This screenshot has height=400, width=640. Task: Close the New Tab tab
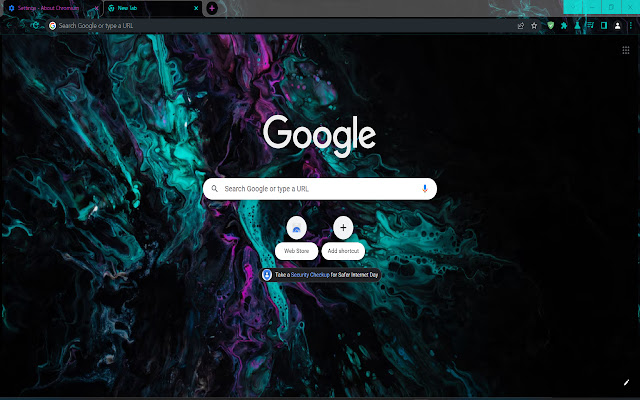click(x=196, y=8)
